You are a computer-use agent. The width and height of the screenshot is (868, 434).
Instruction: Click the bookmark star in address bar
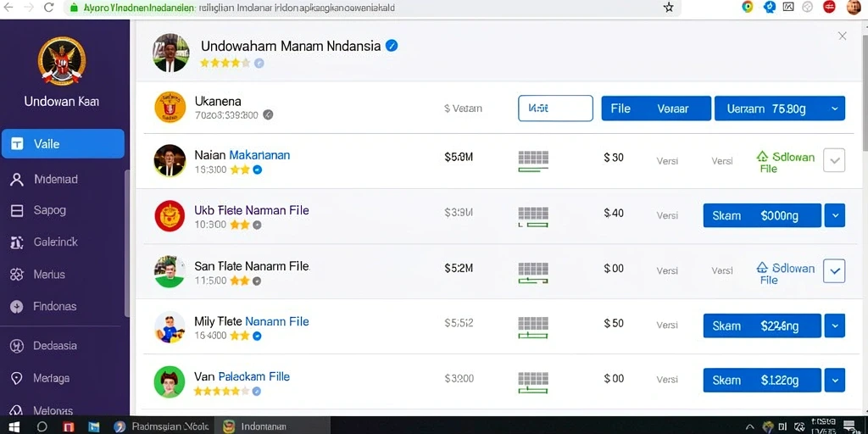669,7
